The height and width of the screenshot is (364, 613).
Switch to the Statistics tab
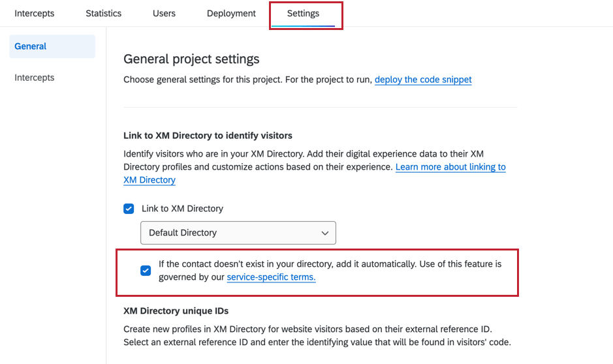pyautogui.click(x=104, y=13)
